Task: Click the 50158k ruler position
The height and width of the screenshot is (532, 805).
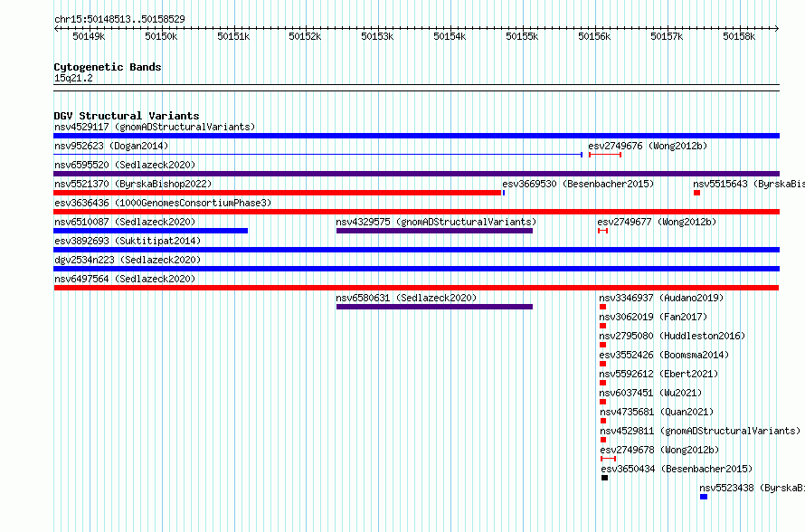Action: click(x=739, y=36)
